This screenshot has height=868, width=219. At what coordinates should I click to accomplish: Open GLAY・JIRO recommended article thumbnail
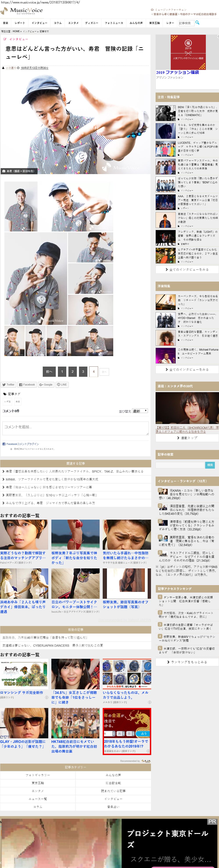point(24,723)
